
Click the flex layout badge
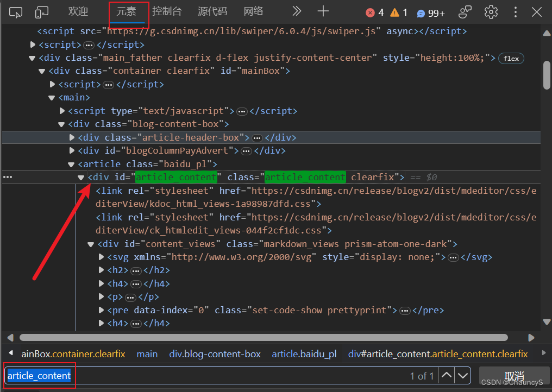pos(511,59)
